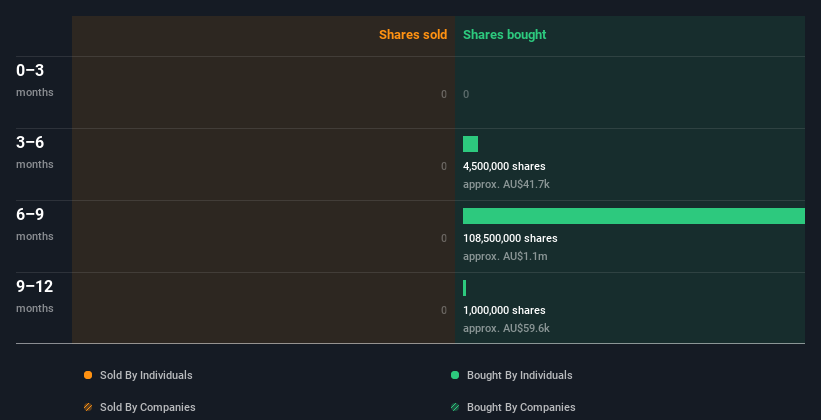Screen dimensions: 821x420
Task: Click the approx. AU$41.7k amount
Action: [x=506, y=184]
